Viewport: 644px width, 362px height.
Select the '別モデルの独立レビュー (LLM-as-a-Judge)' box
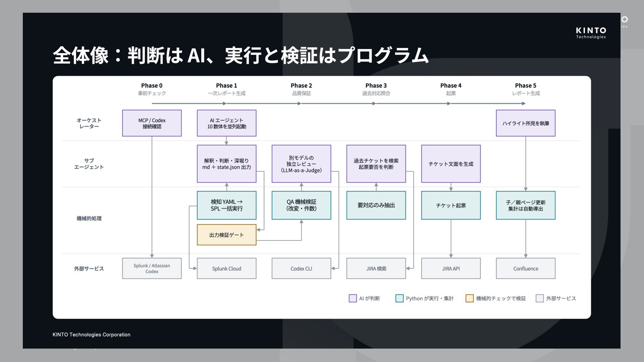302,164
